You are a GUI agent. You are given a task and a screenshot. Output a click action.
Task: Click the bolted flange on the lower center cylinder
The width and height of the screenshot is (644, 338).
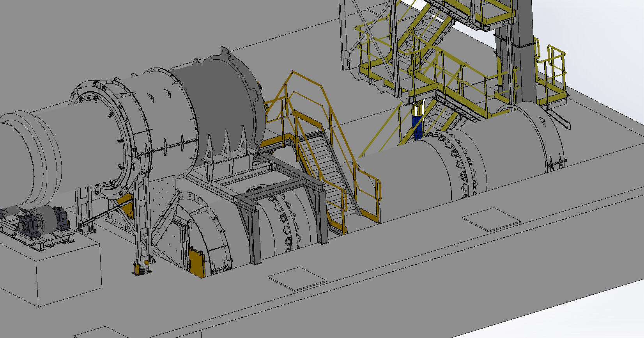(x=287, y=222)
